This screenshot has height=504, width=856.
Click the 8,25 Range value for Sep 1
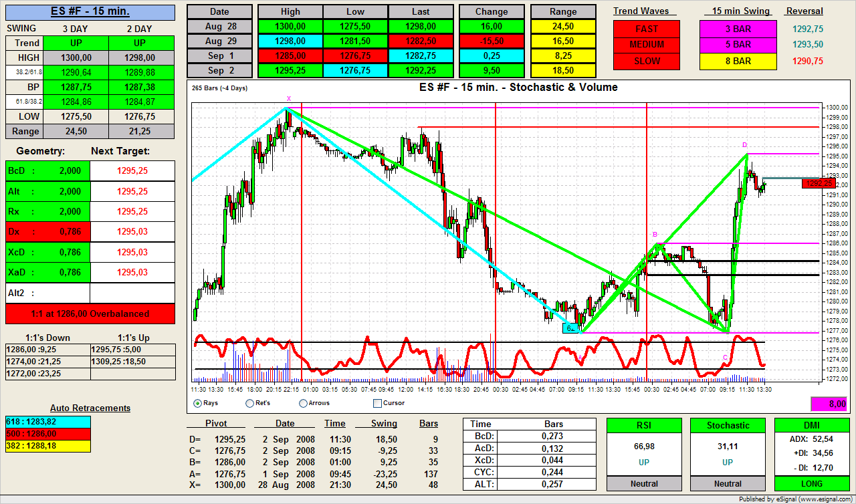[x=563, y=55]
